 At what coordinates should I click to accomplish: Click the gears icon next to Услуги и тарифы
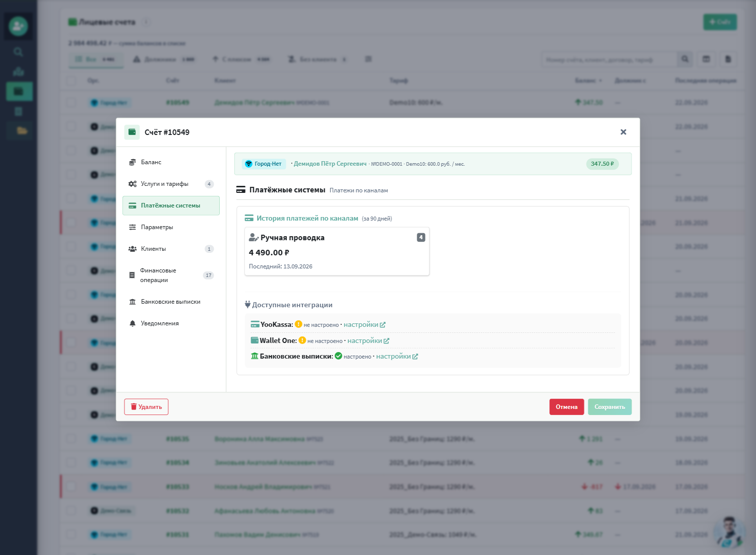tap(133, 184)
